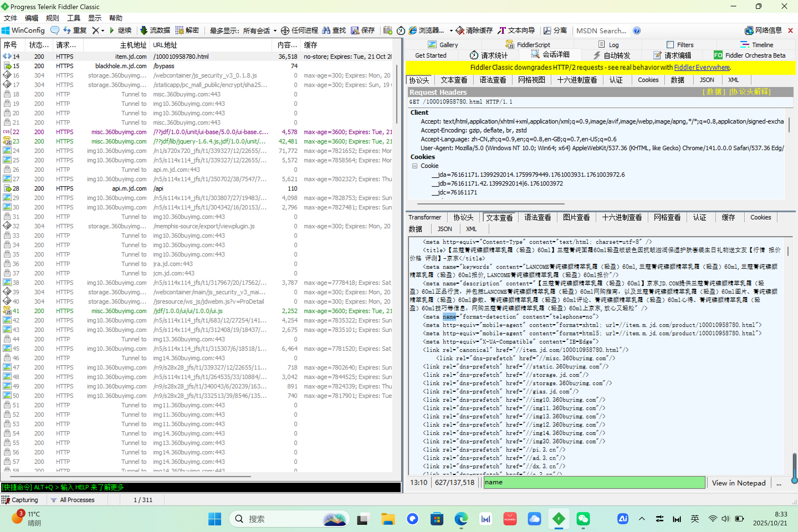Click the comment speech bubble icon
The width and height of the screenshot is (798, 532).
55,30
